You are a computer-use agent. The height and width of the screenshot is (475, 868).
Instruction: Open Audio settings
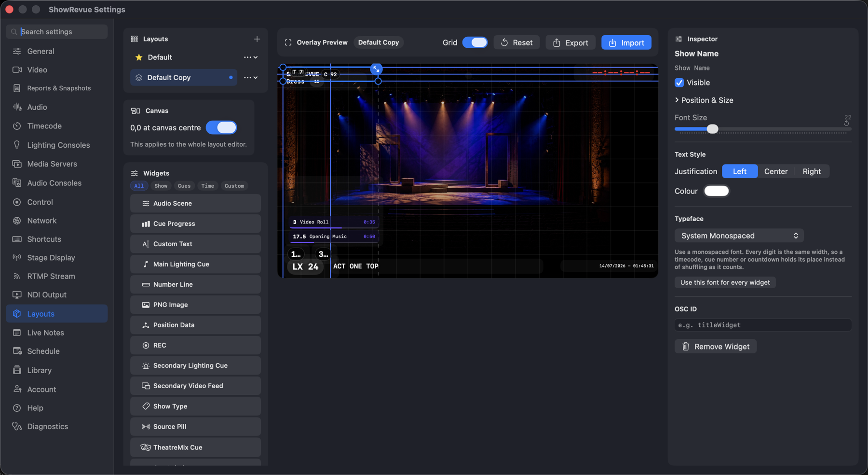57,107
